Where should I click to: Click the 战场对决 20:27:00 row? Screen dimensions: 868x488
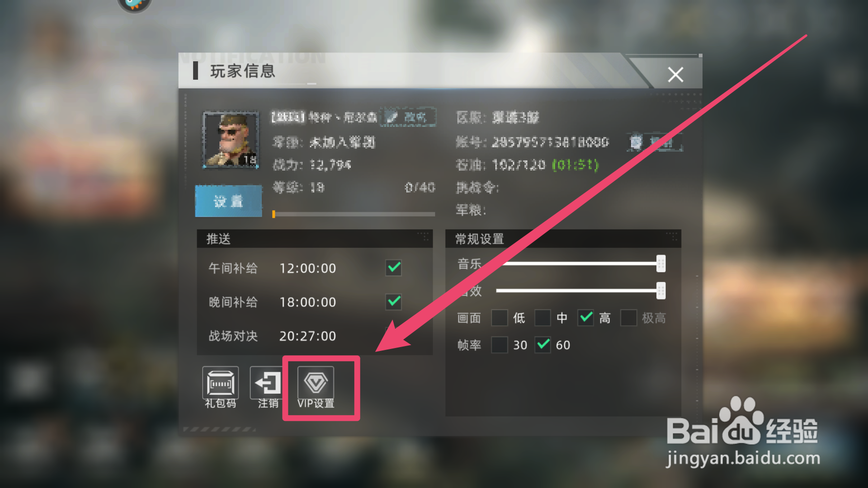tap(315, 336)
